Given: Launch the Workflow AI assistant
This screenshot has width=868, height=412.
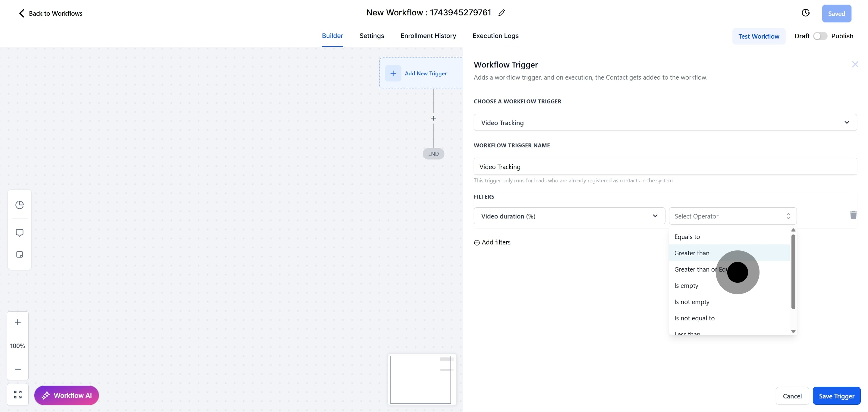Looking at the screenshot, I should [66, 395].
